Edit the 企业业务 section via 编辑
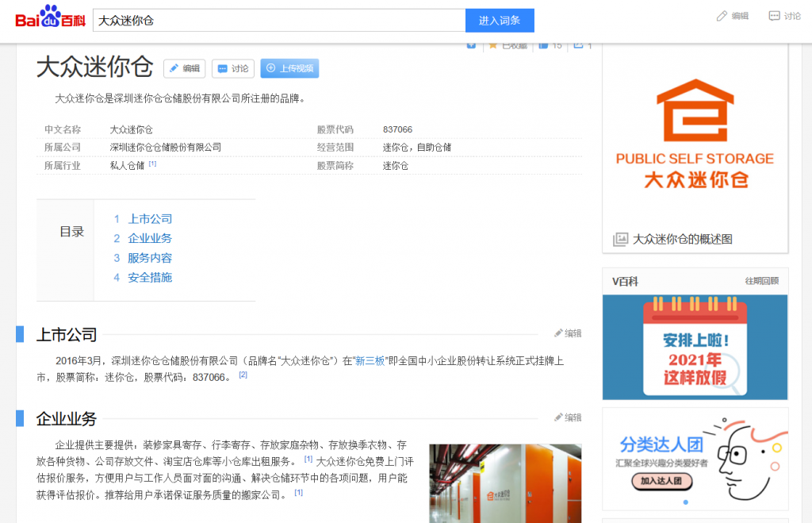Viewport: 812px width, 523px height. [x=568, y=417]
